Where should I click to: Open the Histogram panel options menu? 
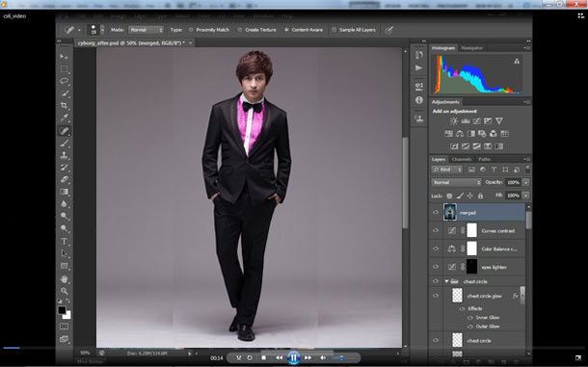(x=527, y=48)
